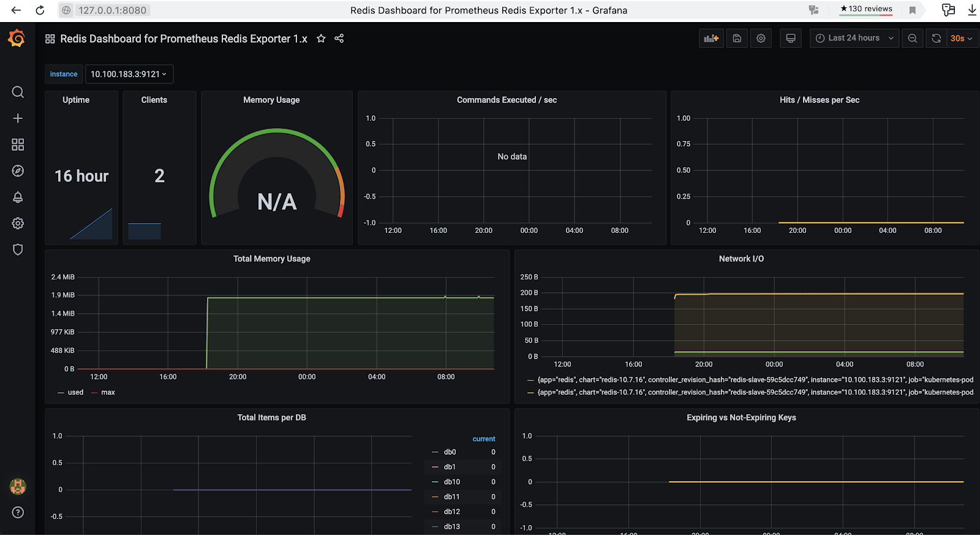Image resolution: width=980 pixels, height=535 pixels.
Task: Refresh the dashboard now
Action: pyautogui.click(x=936, y=38)
